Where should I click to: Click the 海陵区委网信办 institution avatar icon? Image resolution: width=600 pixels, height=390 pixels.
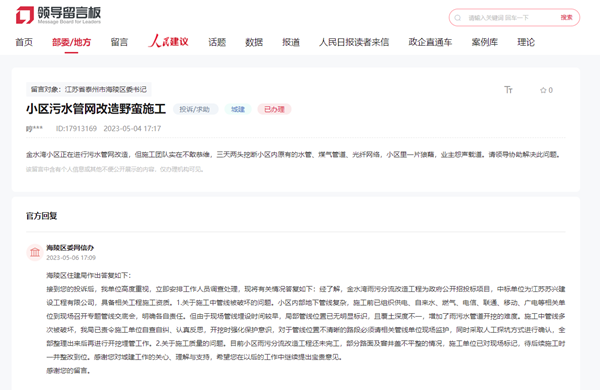tap(35, 252)
